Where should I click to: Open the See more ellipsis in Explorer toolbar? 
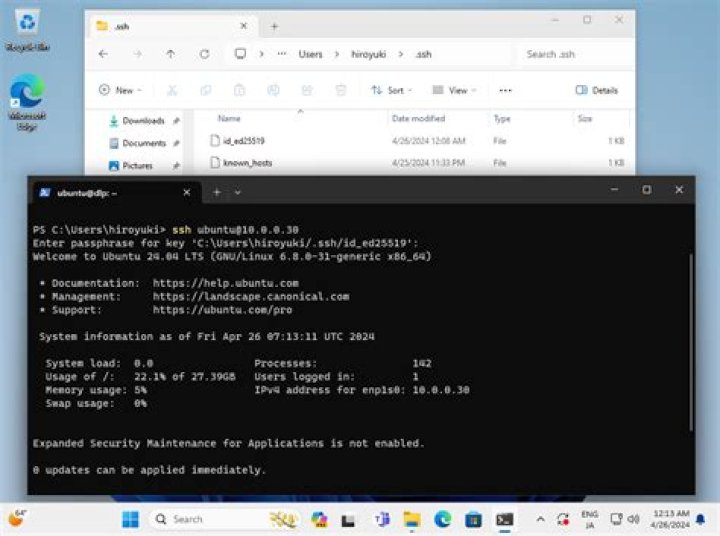point(505,90)
